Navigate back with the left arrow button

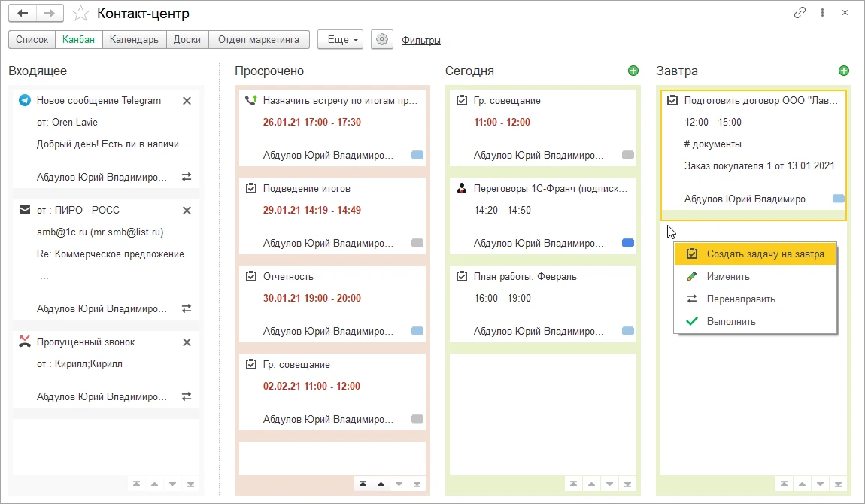pyautogui.click(x=23, y=14)
